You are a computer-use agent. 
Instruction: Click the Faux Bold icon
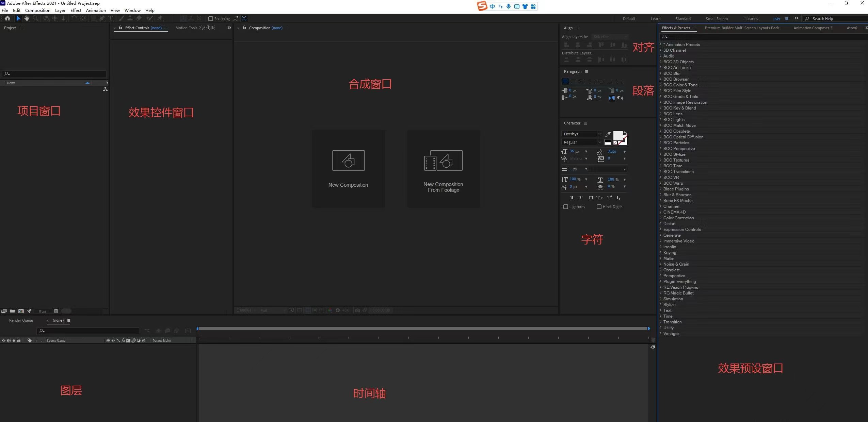[x=572, y=198]
